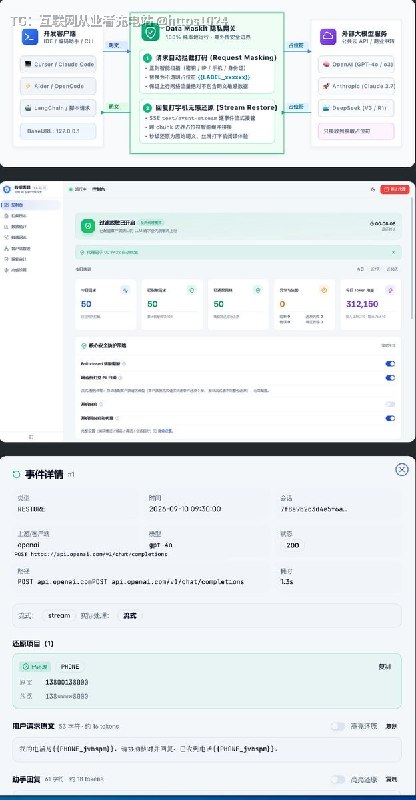Select the Aider / OpenCode card
The width and height of the screenshot is (416, 800).
[58, 86]
